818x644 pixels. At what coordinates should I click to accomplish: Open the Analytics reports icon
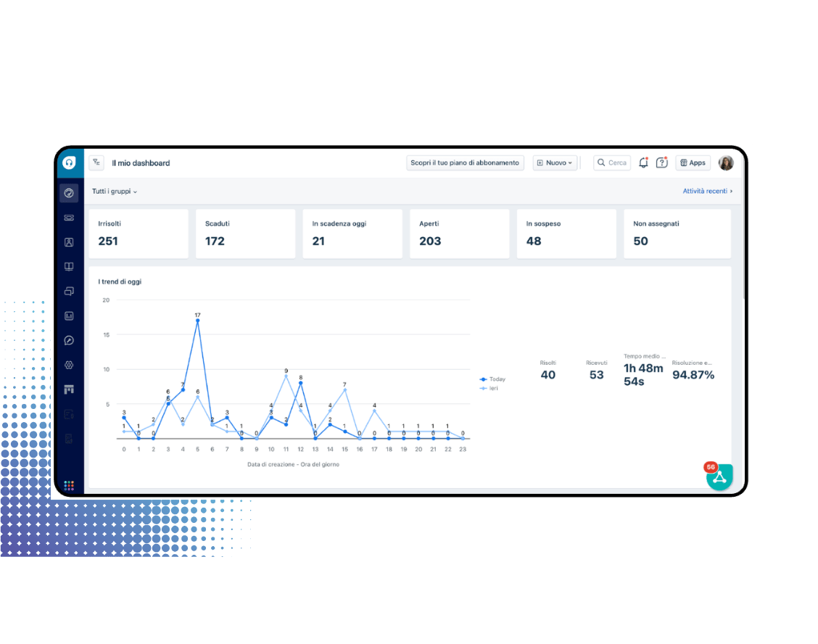pyautogui.click(x=69, y=316)
